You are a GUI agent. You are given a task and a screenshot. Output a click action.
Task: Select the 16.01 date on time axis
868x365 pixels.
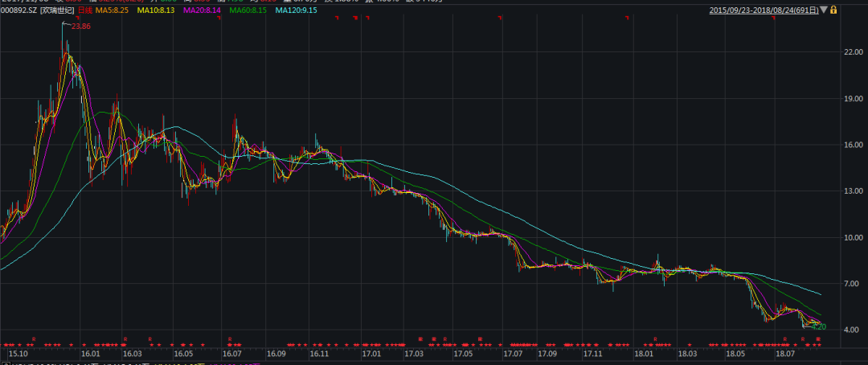[x=90, y=353]
